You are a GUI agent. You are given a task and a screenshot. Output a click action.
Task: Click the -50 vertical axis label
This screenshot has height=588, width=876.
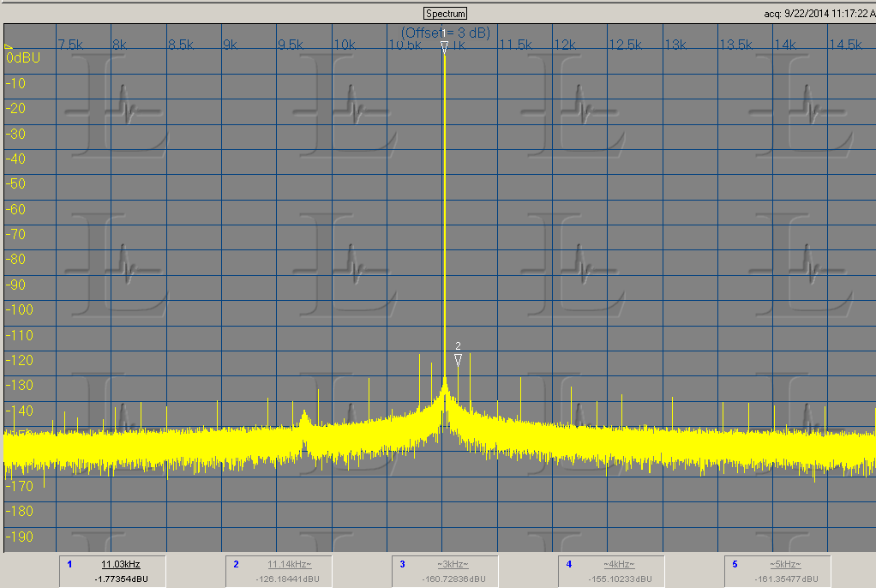pyautogui.click(x=15, y=184)
